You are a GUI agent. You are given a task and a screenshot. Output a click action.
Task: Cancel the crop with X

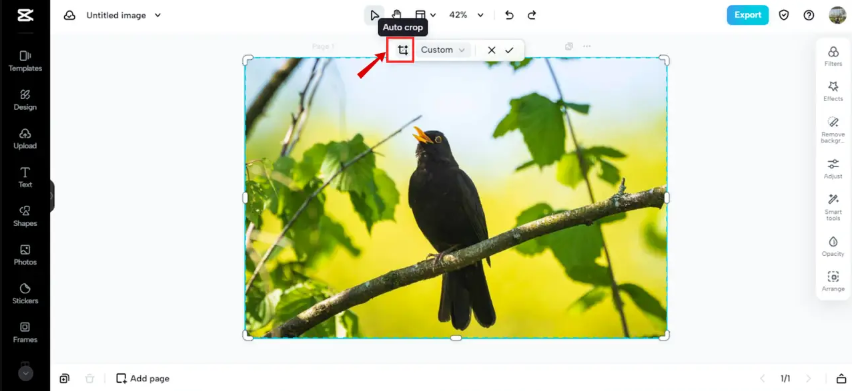(x=491, y=50)
